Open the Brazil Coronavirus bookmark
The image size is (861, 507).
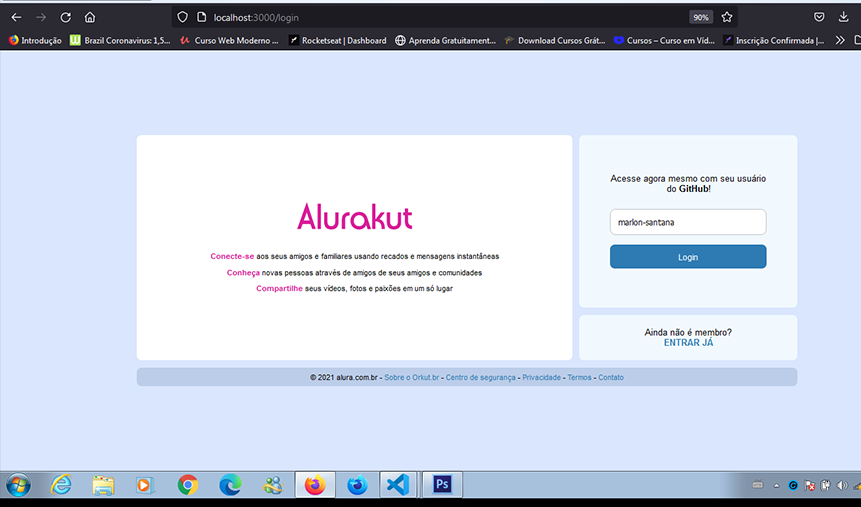pyautogui.click(x=120, y=41)
